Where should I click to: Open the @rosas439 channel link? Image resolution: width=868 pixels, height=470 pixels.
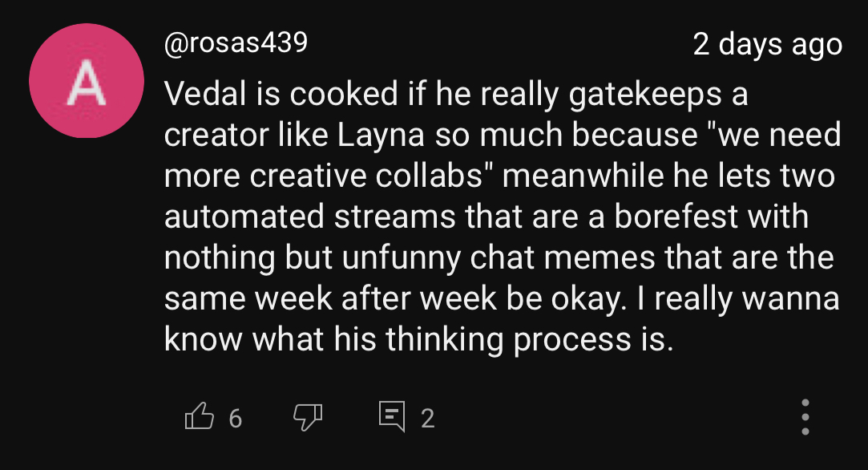[x=236, y=43]
